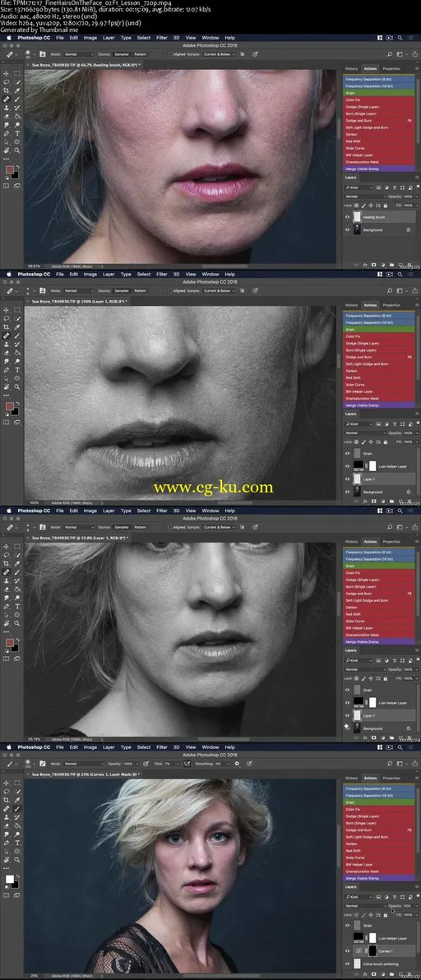The height and width of the screenshot is (980, 421).
Task: Run the 'Dodge and Burn' action in 25% Curves frame
Action: click(378, 830)
